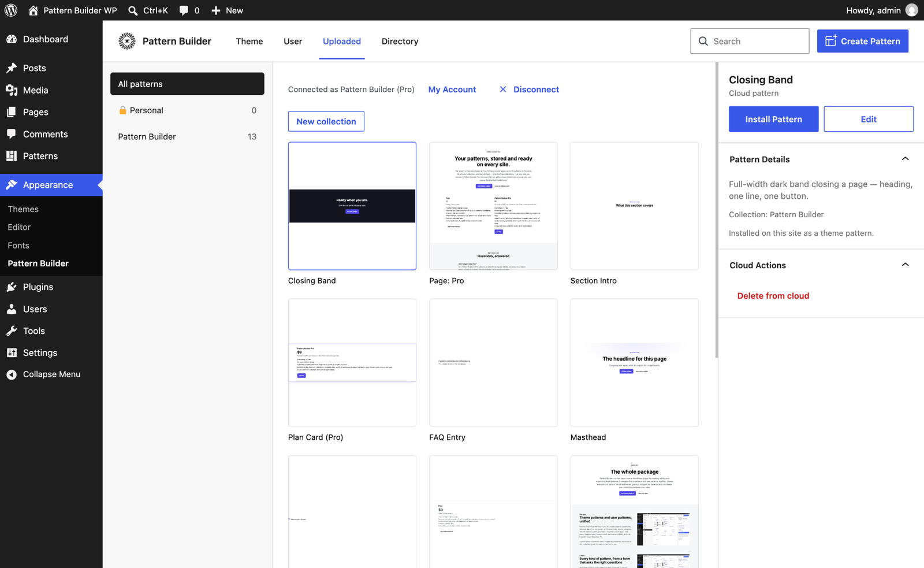Open the admin user avatar
This screenshot has width=924, height=568.
tap(912, 10)
